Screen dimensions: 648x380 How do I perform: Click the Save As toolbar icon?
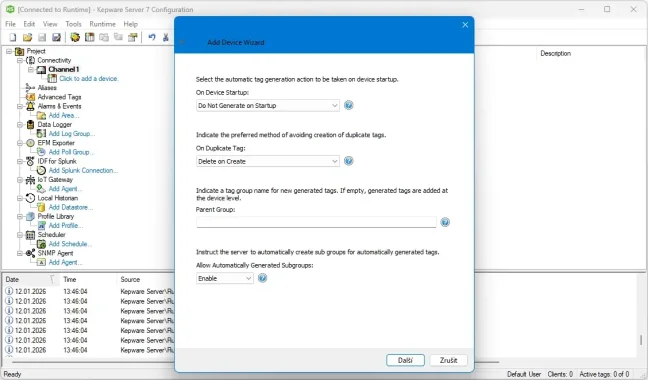point(56,38)
